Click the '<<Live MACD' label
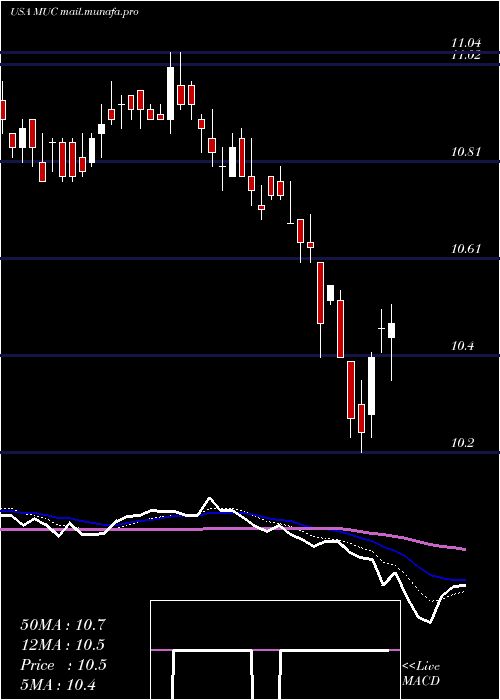500x700 pixels. (421, 673)
